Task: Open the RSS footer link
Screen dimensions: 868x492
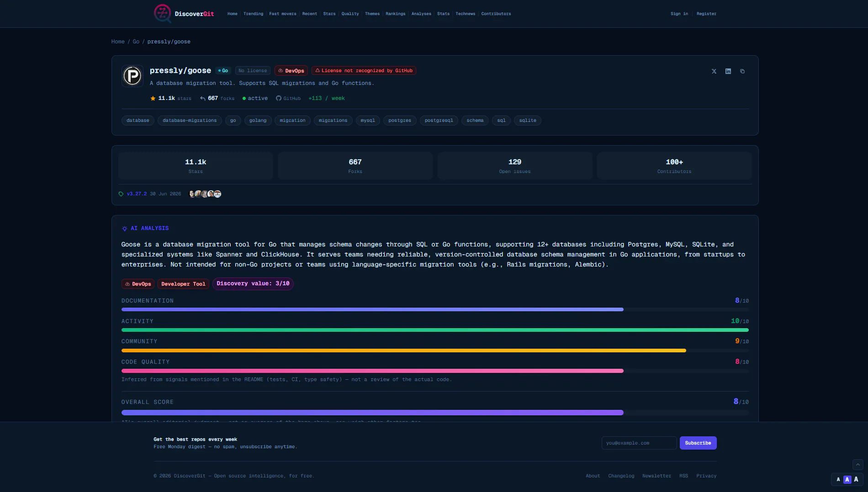Action: [684, 476]
